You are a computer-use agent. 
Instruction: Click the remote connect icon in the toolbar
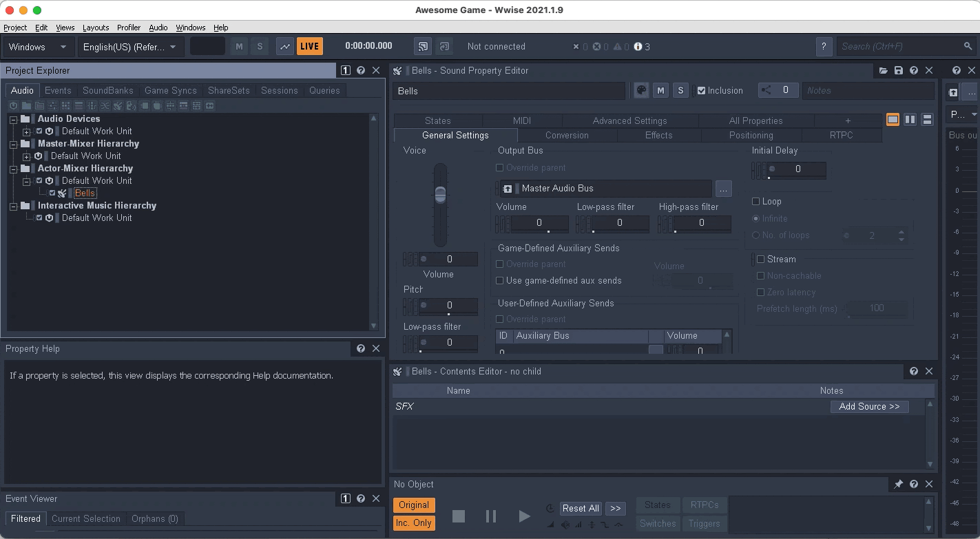(x=421, y=46)
